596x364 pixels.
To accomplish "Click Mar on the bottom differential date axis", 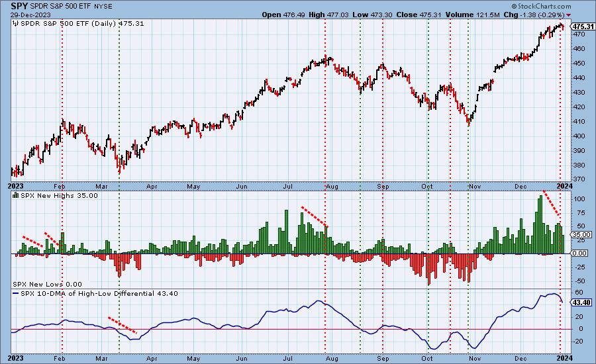I will tap(101, 359).
